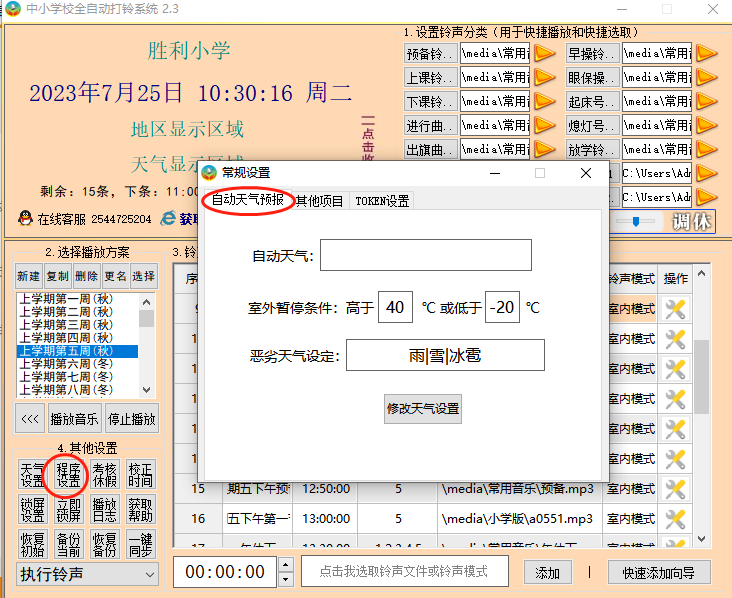Adjust the volume slider near 调休
The image size is (732, 598).
pos(636,222)
